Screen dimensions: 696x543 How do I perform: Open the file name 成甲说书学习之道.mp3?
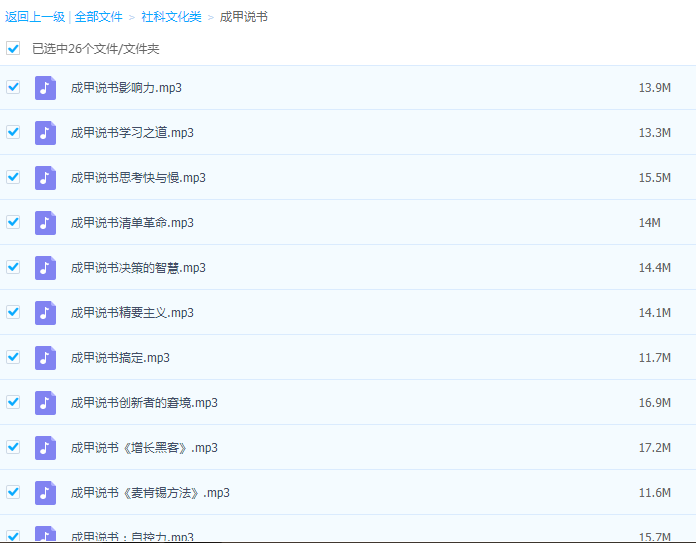click(x=132, y=133)
